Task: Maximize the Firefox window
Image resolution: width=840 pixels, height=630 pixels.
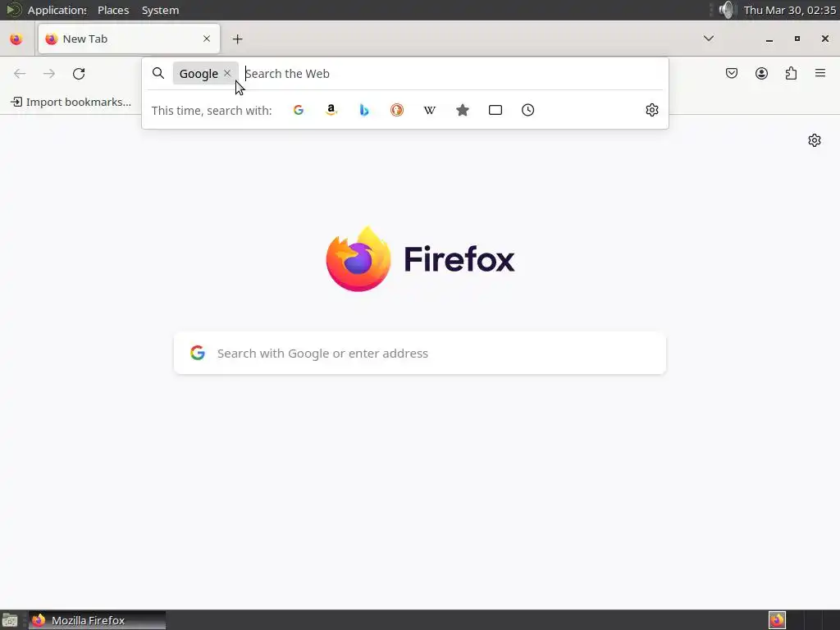Action: [x=797, y=39]
